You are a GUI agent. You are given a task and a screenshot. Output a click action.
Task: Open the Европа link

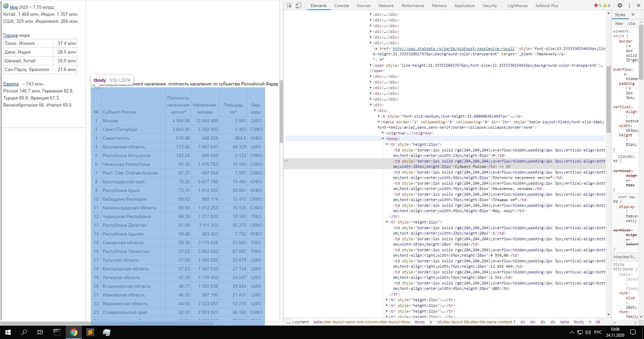[11, 84]
